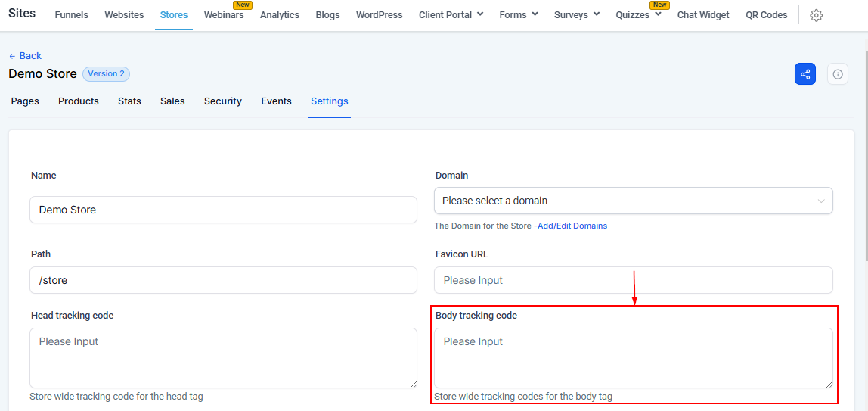Click the Head tracking code textarea
This screenshot has width=868, height=411.
tap(223, 358)
